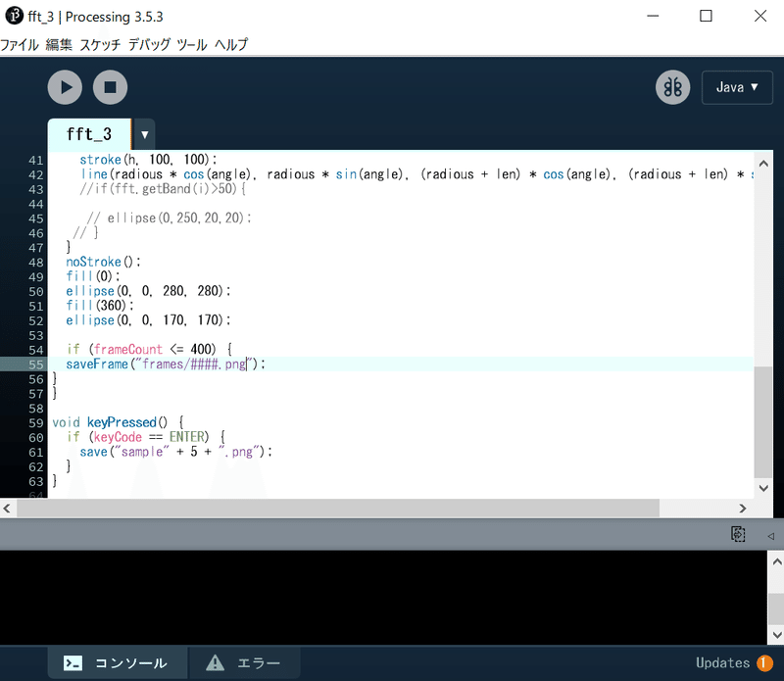The width and height of the screenshot is (784, 681).
Task: Click the editor vertical scroll up arrow
Action: coord(763,164)
